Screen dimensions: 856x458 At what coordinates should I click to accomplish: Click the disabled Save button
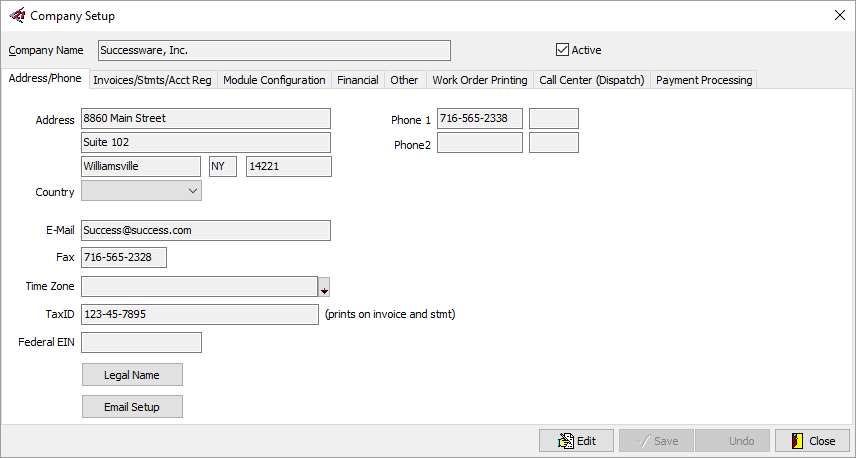(656, 441)
